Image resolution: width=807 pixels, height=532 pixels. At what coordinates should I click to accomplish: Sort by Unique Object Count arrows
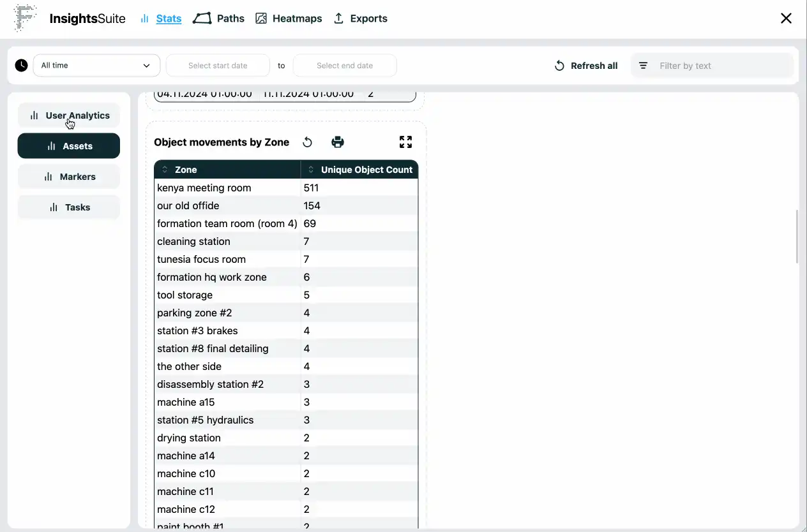312,170
